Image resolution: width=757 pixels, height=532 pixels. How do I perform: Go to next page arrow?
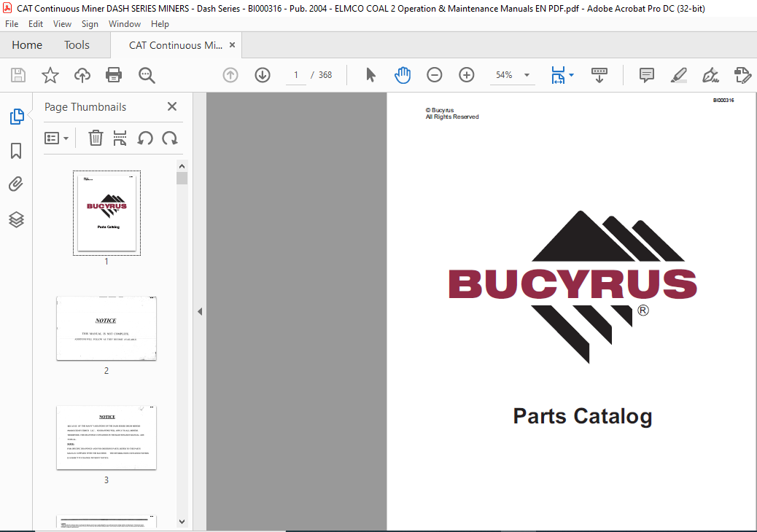(263, 75)
